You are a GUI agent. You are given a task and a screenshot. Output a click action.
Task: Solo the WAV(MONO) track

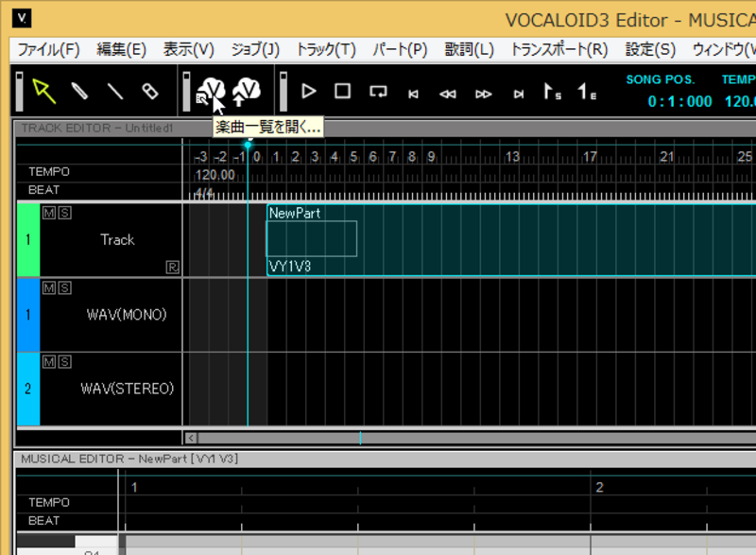click(x=64, y=287)
